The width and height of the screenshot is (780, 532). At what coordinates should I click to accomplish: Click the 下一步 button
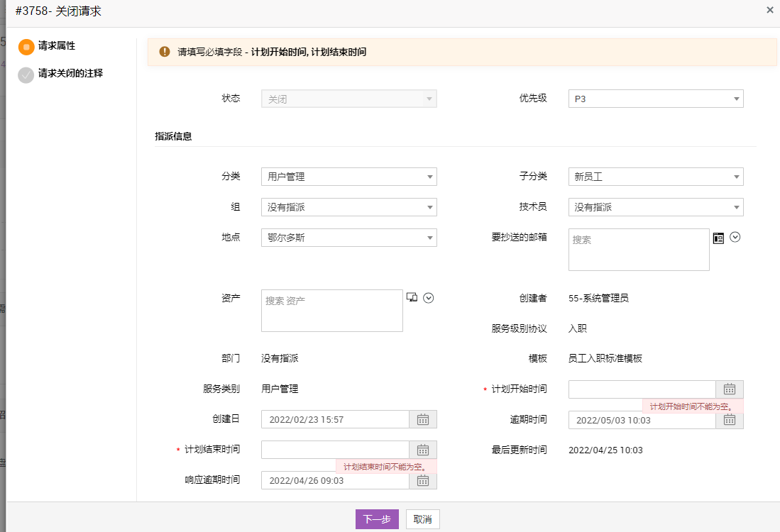[x=377, y=519]
